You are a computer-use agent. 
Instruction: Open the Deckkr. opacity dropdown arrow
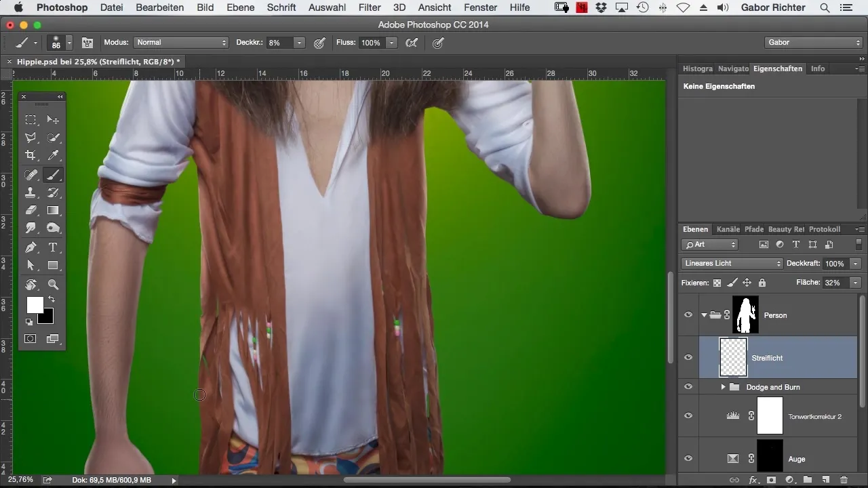[x=299, y=43]
